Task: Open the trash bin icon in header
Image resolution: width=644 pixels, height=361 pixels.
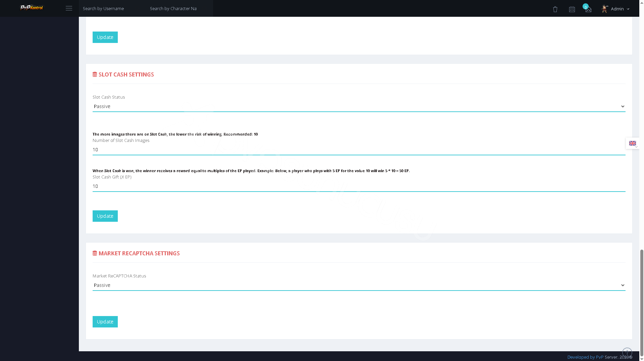Action: click(x=555, y=9)
